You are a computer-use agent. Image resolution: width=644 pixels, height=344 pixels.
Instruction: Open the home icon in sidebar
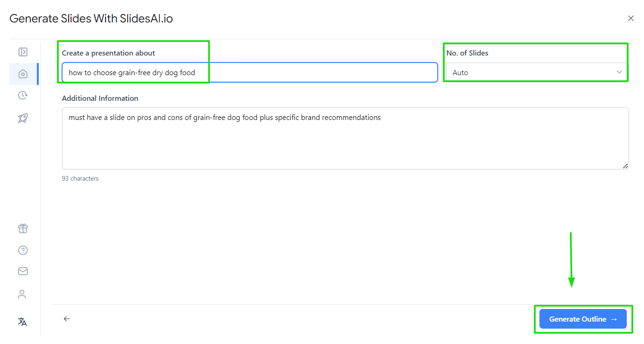coord(23,74)
